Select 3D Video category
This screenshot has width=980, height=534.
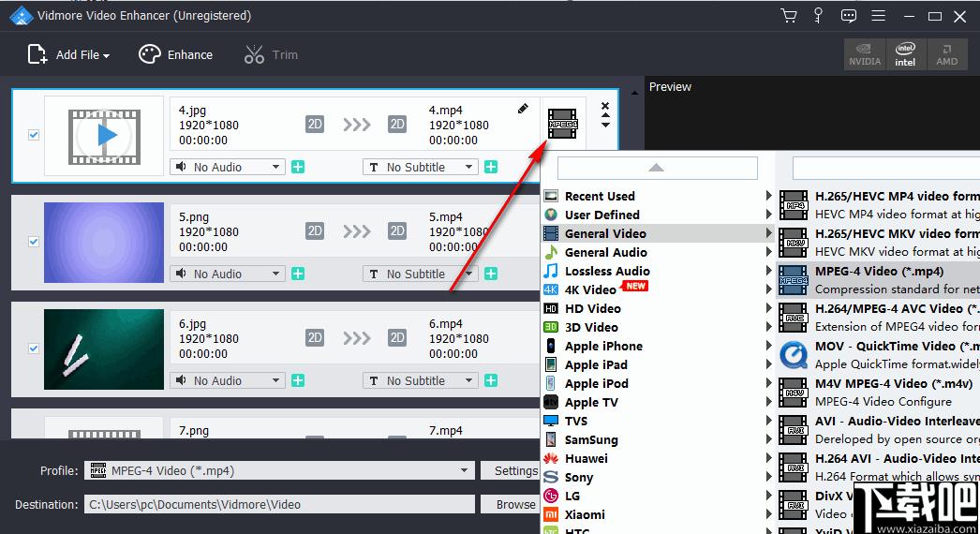[x=658, y=328]
